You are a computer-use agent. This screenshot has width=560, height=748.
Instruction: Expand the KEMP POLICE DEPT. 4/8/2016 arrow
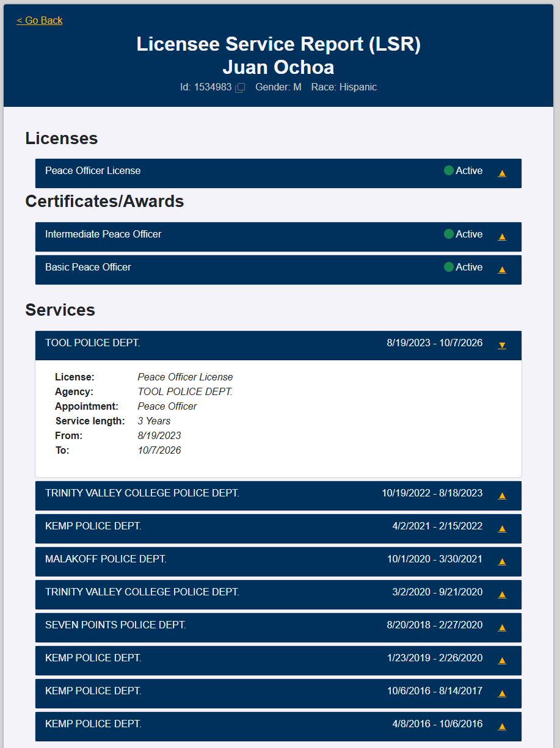pos(502,727)
